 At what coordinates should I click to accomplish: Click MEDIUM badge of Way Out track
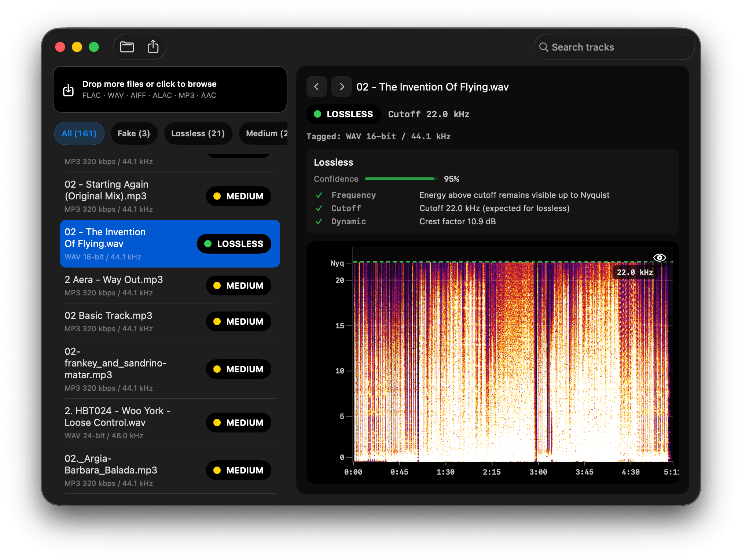tap(239, 285)
